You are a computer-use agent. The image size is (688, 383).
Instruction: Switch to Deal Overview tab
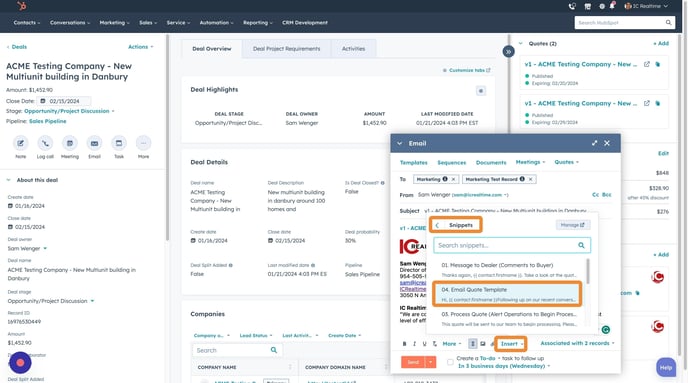pyautogui.click(x=211, y=49)
